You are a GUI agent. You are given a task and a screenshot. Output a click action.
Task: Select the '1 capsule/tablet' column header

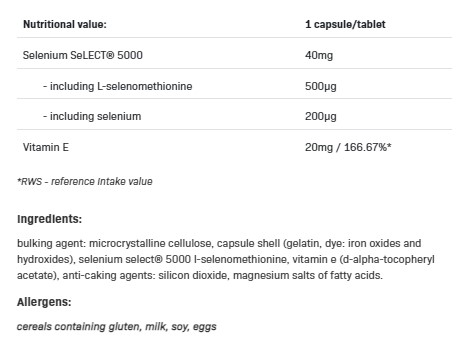click(345, 24)
